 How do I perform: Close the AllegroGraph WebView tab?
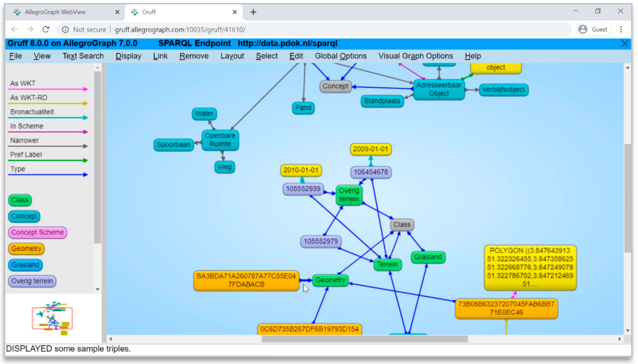click(x=117, y=12)
